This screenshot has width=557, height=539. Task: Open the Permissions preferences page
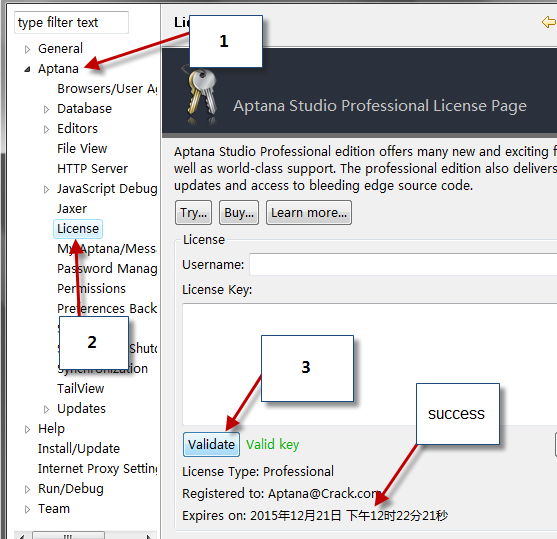pyautogui.click(x=91, y=289)
